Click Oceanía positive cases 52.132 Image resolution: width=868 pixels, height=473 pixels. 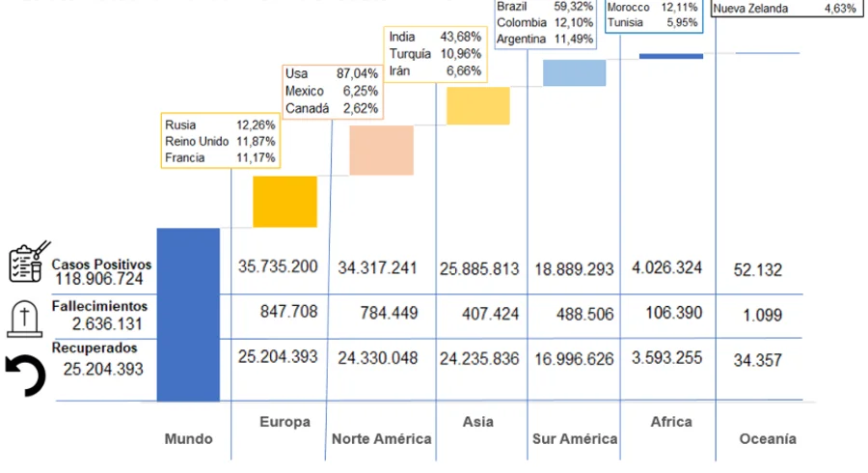click(x=758, y=270)
